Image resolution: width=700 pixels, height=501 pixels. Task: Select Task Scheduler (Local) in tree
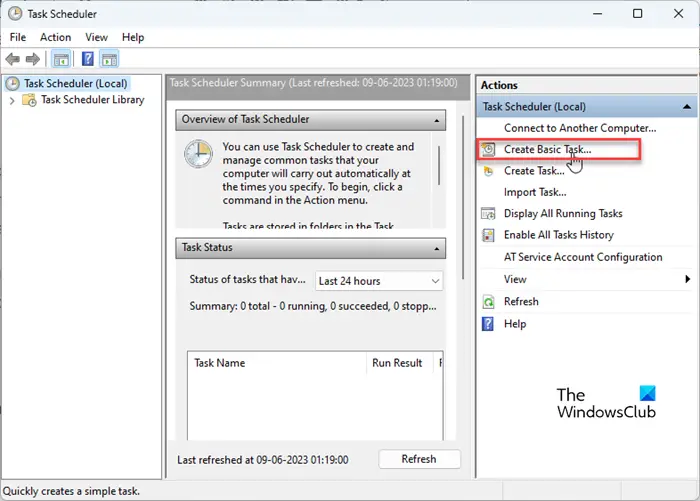point(75,84)
